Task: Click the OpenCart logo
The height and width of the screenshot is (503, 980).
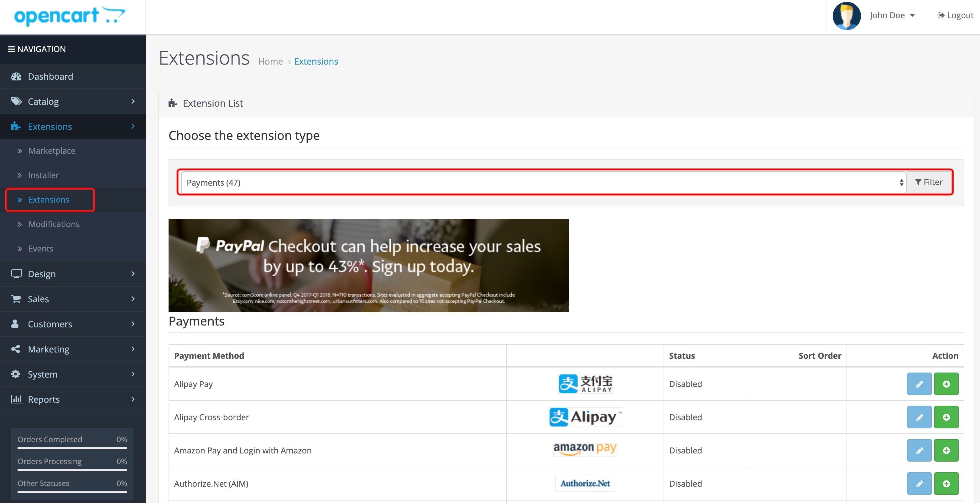Action: [70, 16]
